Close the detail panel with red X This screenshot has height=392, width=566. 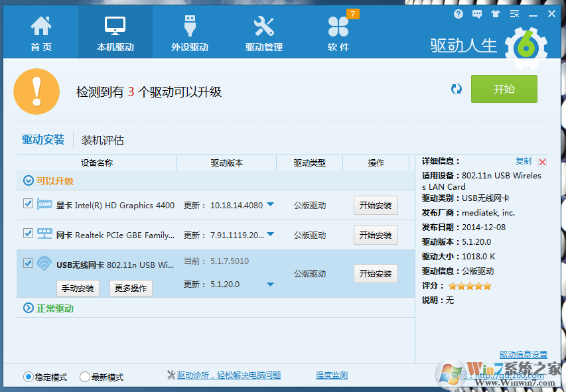click(542, 162)
